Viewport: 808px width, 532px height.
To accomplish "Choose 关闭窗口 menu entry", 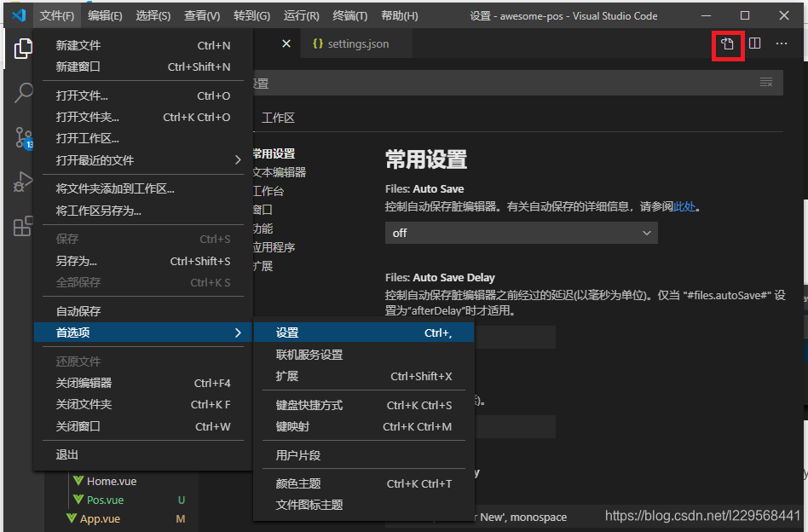I will pyautogui.click(x=143, y=426).
